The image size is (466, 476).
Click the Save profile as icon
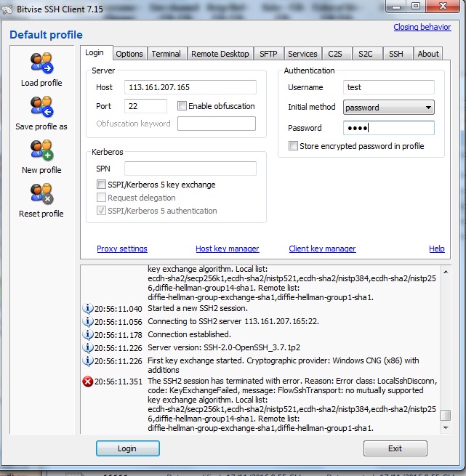click(41, 107)
